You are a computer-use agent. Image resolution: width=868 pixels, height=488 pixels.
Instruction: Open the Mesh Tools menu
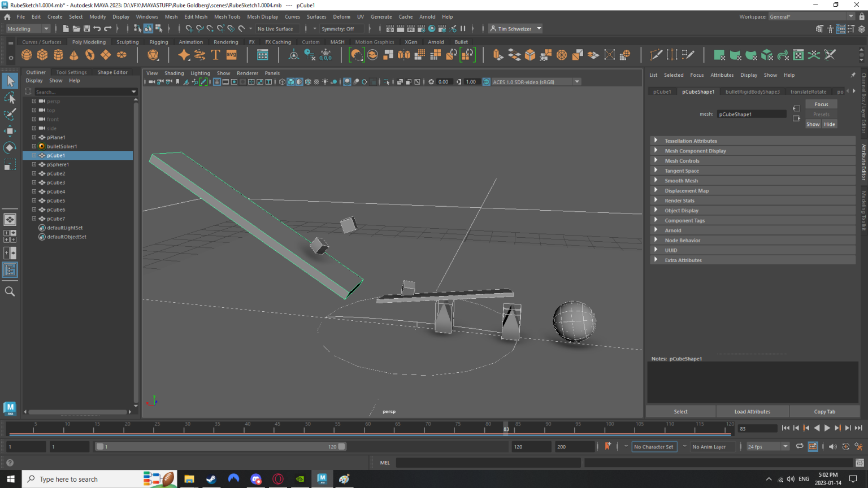pyautogui.click(x=227, y=16)
